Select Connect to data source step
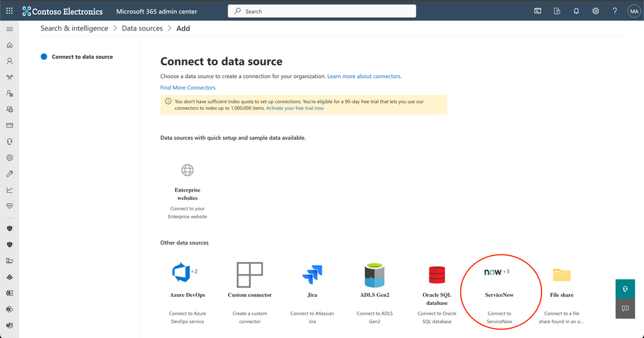Image resolution: width=644 pixels, height=338 pixels. 77,57
